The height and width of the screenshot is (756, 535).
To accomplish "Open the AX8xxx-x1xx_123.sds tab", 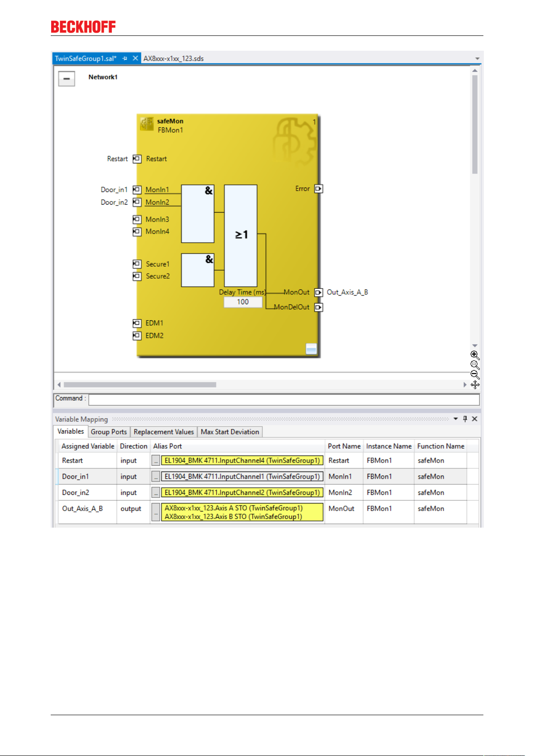I will (174, 58).
